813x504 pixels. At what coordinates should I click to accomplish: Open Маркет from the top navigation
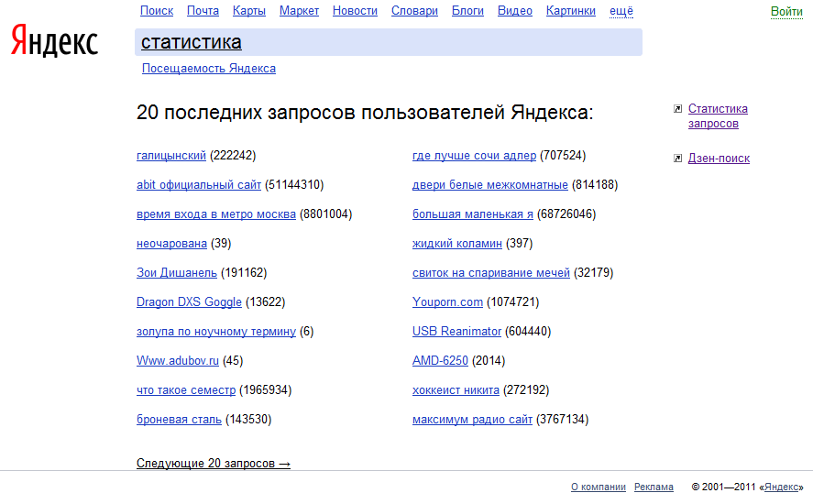pos(299,11)
